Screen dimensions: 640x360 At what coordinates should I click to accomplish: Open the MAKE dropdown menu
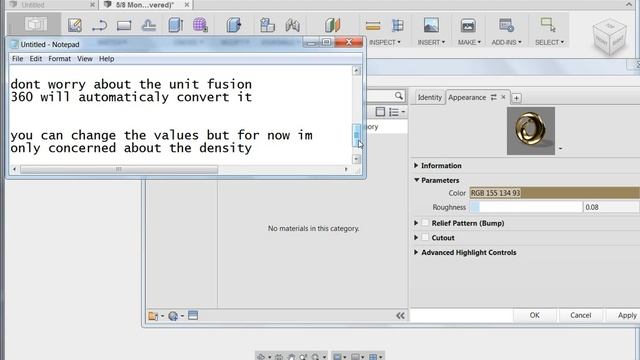469,42
